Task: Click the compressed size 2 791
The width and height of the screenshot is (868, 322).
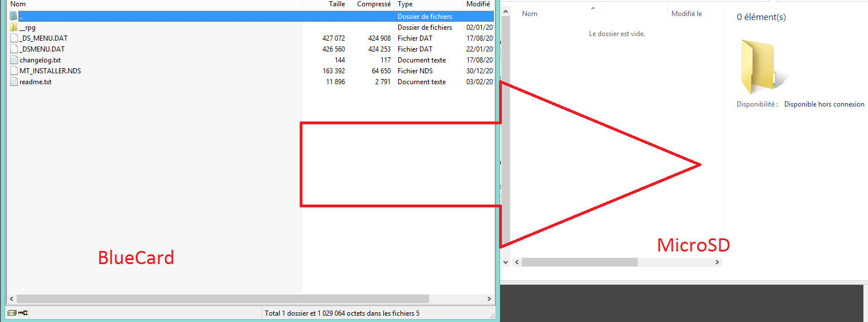Action: [383, 82]
